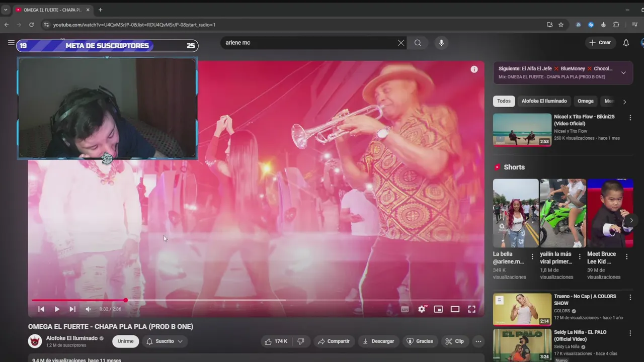Open the La bella @arlene.m short

pyautogui.click(x=516, y=213)
